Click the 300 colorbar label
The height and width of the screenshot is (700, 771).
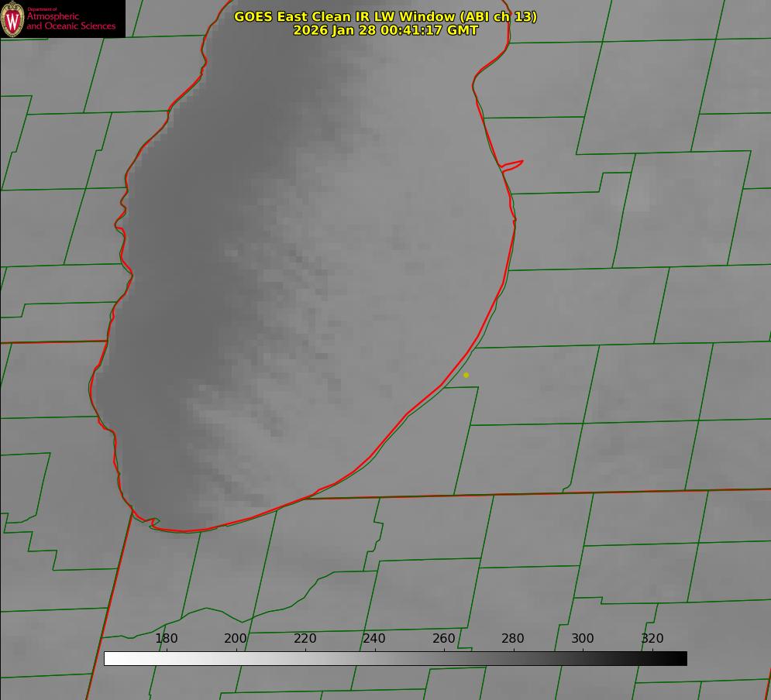point(583,639)
